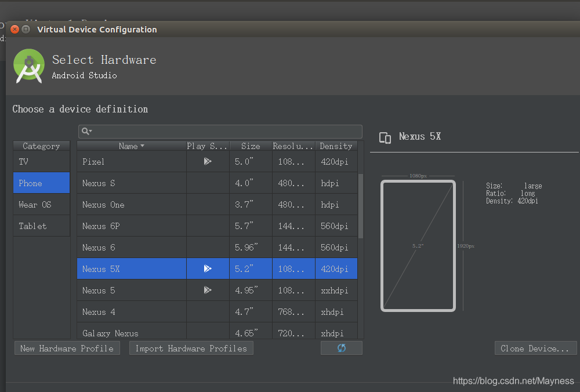Click the 4.0" size cell of Nexus S
This screenshot has width=580, height=392.
click(x=251, y=183)
